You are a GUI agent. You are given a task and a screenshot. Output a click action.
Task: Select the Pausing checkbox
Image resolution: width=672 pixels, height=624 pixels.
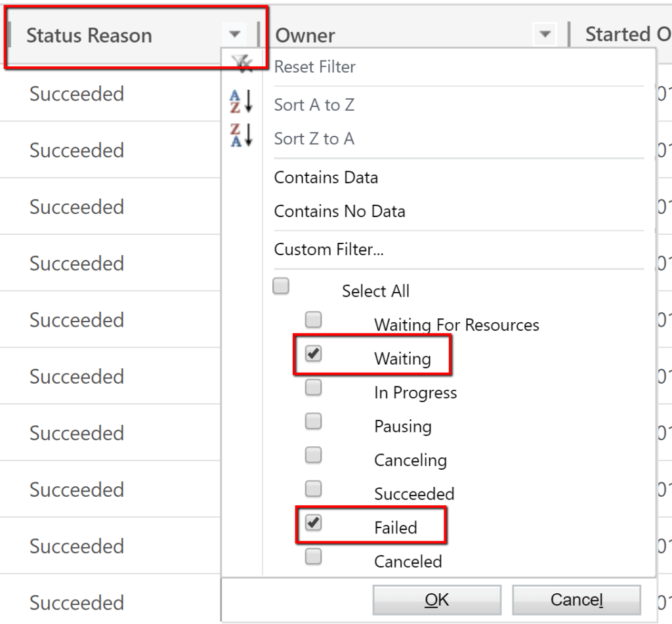click(x=314, y=421)
